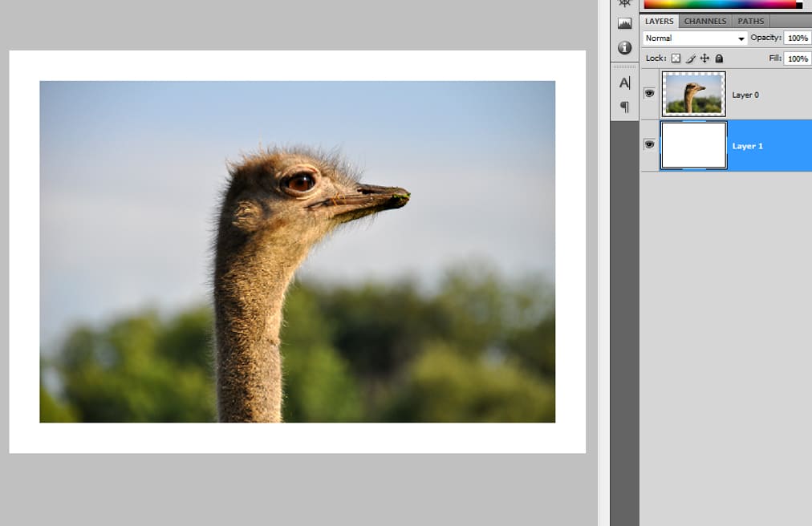
Task: Click the Layer 1 white thumbnail
Action: tap(693, 145)
